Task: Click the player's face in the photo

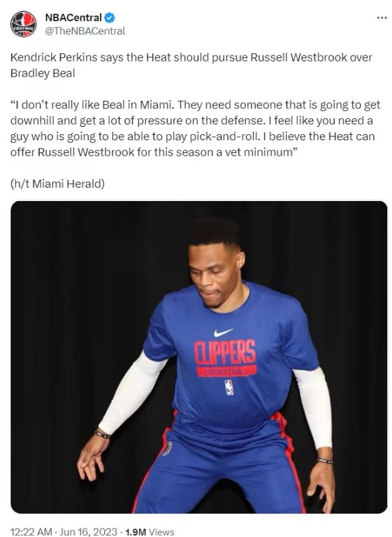Action: tap(214, 274)
